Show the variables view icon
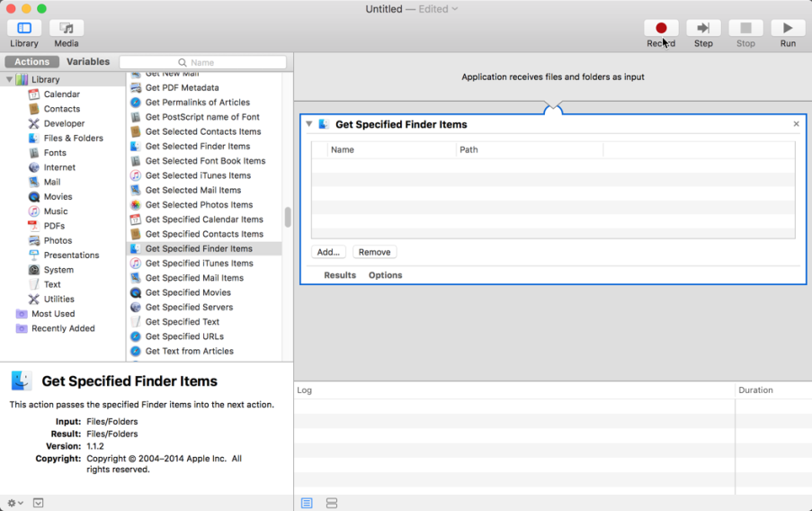 (332, 503)
